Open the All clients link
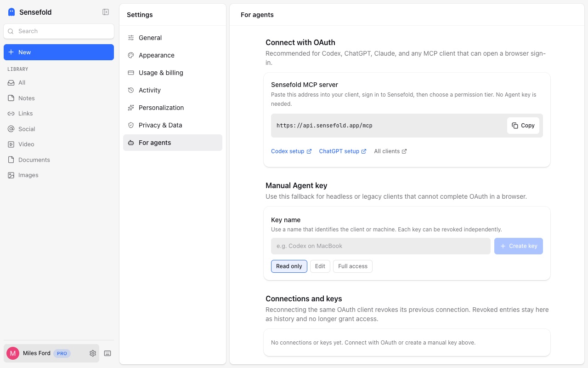 tap(390, 151)
